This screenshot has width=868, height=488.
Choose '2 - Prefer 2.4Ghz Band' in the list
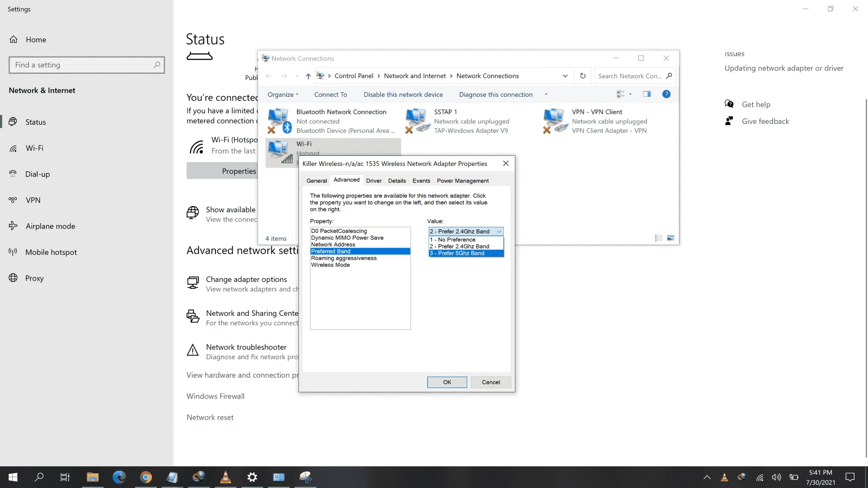click(x=466, y=246)
